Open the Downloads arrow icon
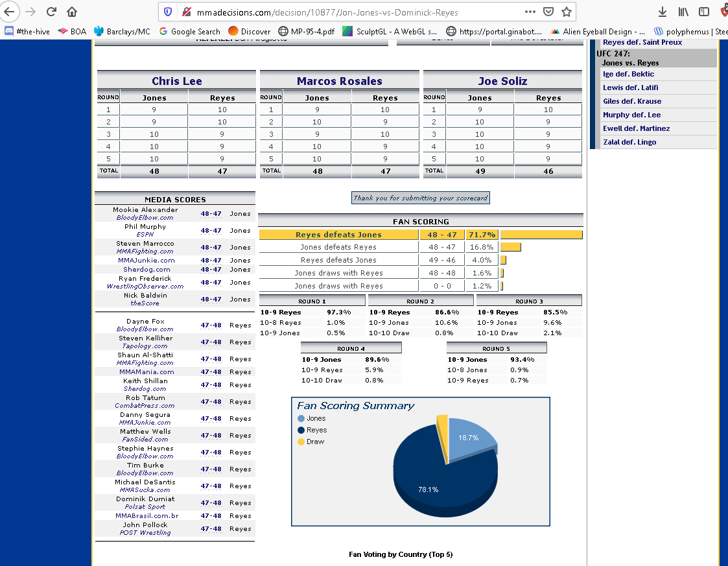Image resolution: width=728 pixels, height=566 pixels. (663, 12)
